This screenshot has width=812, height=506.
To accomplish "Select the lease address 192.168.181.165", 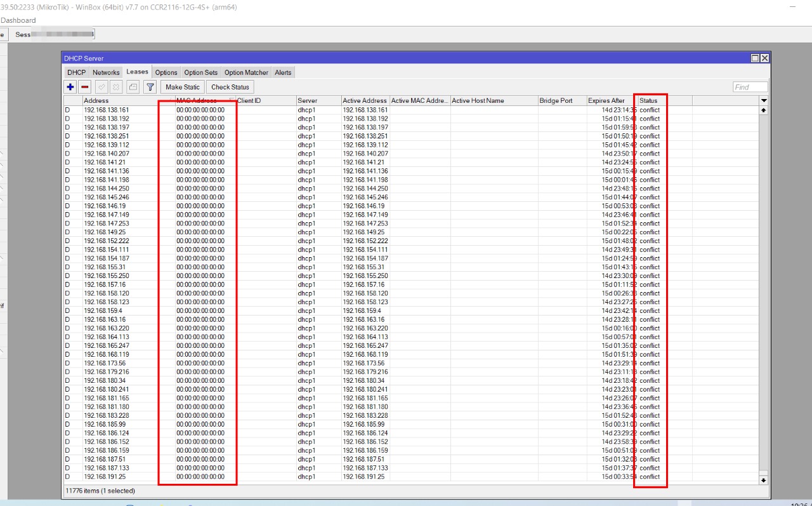I will pos(106,398).
